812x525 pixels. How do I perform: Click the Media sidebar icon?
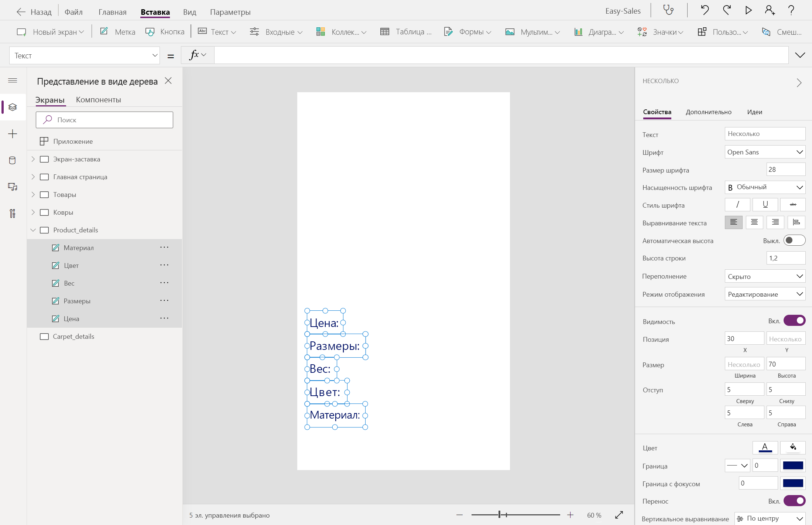13,187
